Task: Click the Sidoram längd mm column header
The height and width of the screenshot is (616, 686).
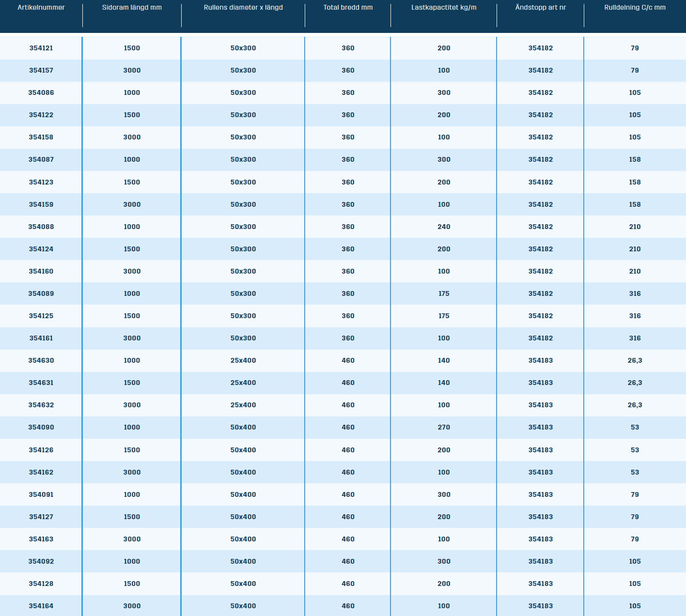Action: 132,8
